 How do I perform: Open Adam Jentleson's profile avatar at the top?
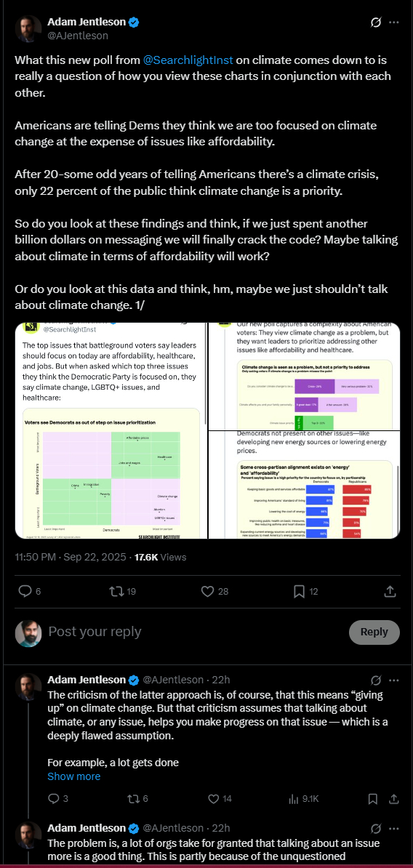(x=28, y=29)
